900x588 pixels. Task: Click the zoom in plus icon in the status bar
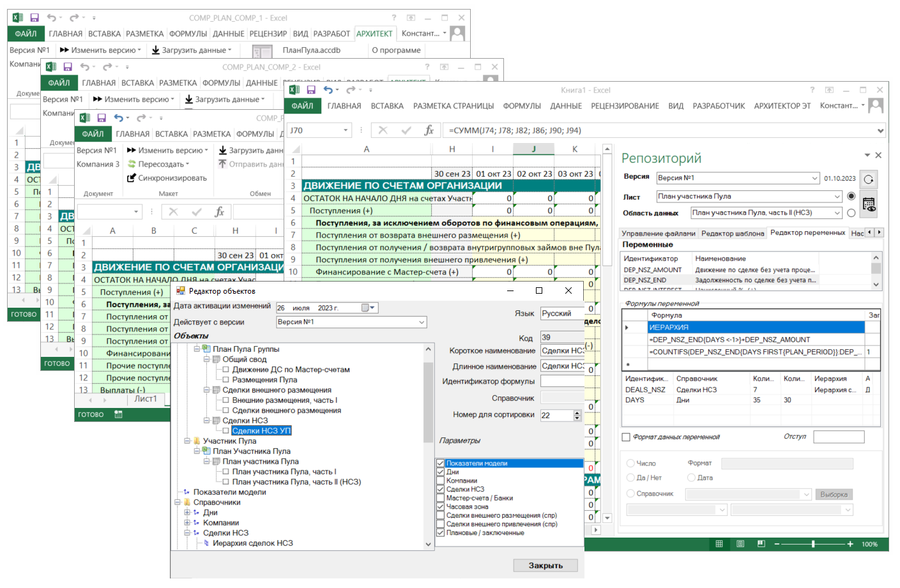850,544
